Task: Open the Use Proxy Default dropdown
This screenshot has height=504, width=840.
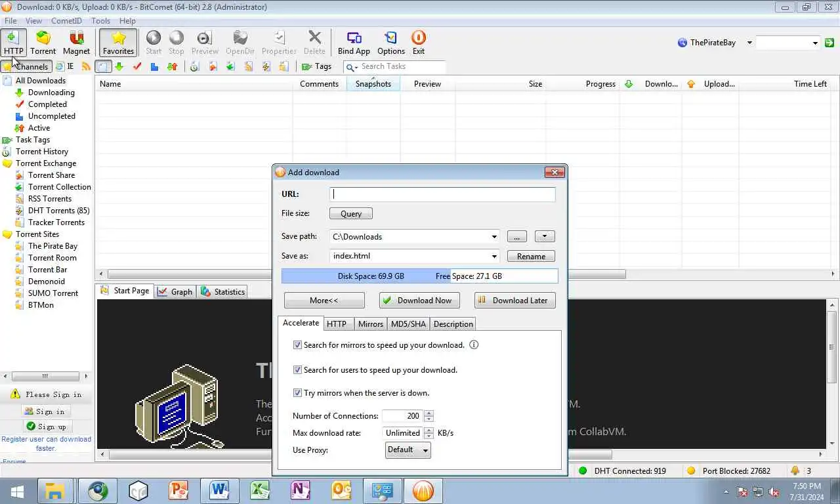Action: point(408,450)
